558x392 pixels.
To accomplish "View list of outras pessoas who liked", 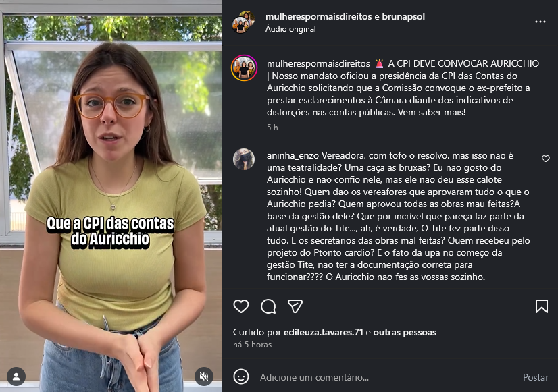I will [x=405, y=333].
